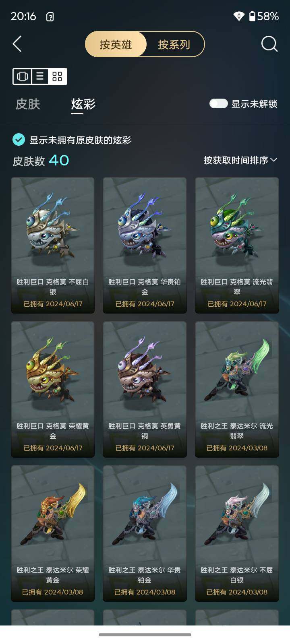The image size is (290, 644).
Task: Switch to the 皮肤 tab
Action: [x=28, y=104]
